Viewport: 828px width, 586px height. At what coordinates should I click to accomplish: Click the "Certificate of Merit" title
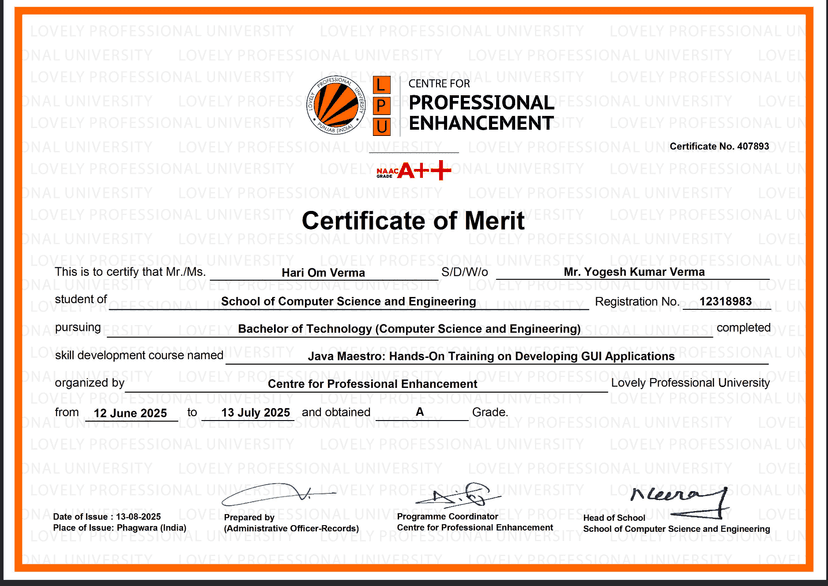413,220
